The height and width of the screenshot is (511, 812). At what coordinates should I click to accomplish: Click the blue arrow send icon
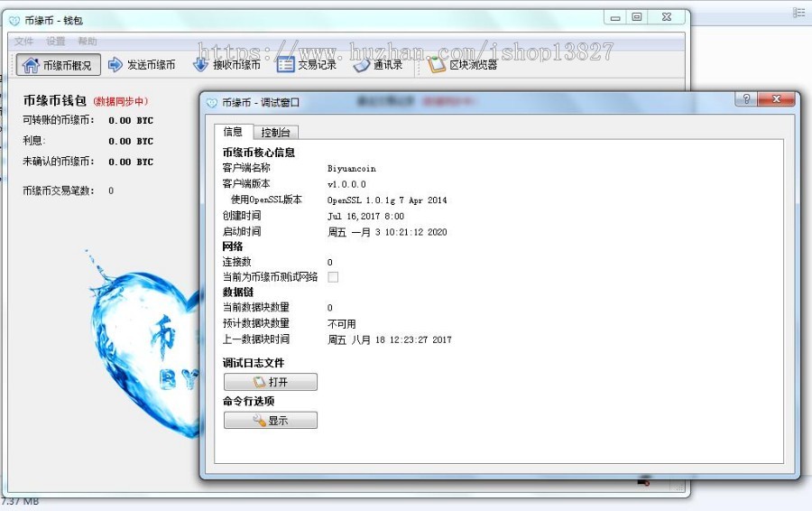115,65
